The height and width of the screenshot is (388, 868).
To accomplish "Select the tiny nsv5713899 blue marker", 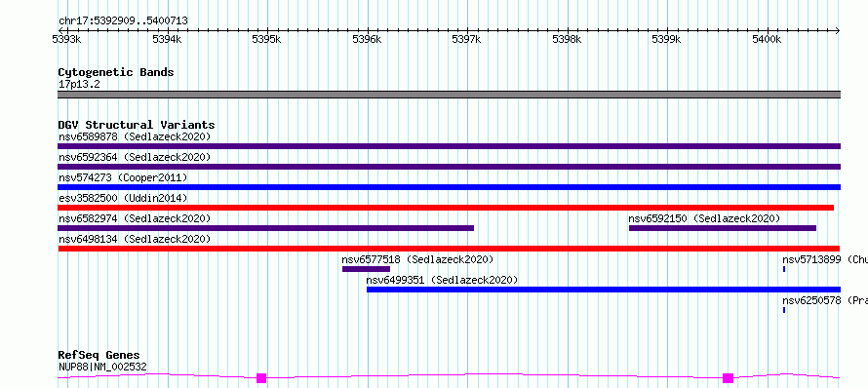I will pyautogui.click(x=784, y=269).
